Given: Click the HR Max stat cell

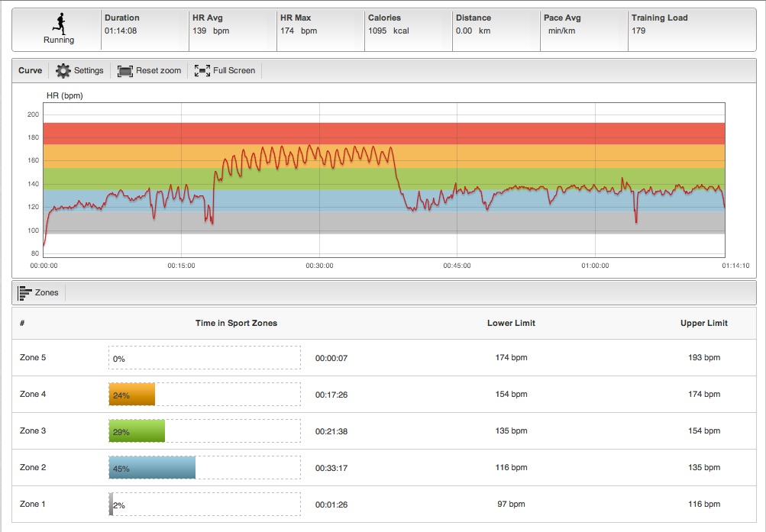Looking at the screenshot, I should pyautogui.click(x=319, y=24).
